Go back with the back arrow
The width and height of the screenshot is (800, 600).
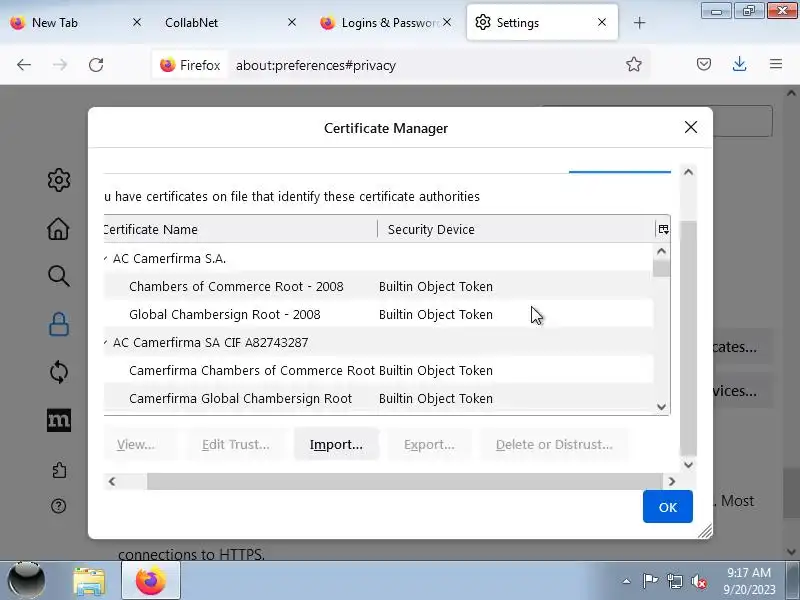point(23,65)
